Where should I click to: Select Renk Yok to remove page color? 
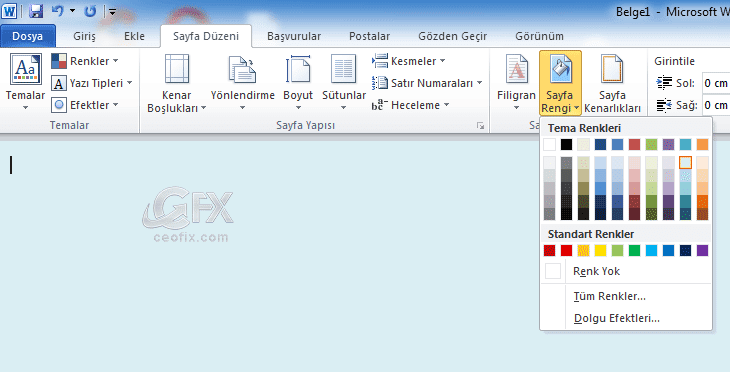(626, 271)
